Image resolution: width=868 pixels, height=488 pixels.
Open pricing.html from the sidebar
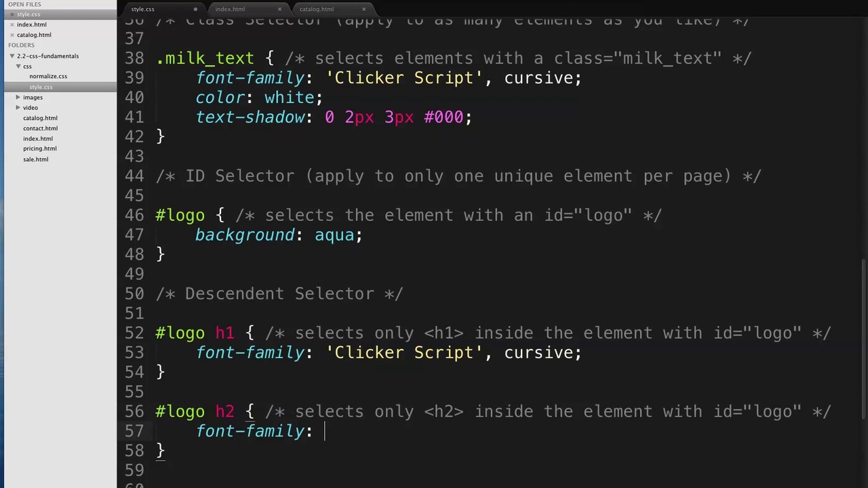click(x=39, y=148)
